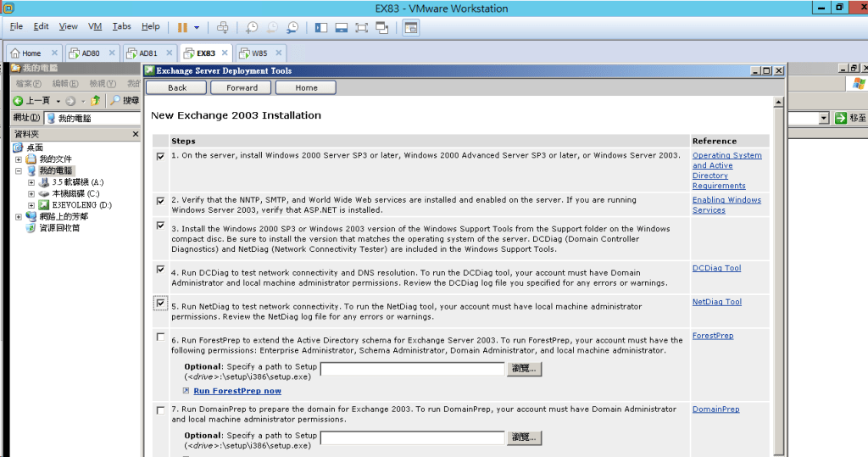Uncheck step 5 NetDiag checkbox
The height and width of the screenshot is (457, 868).
(161, 303)
